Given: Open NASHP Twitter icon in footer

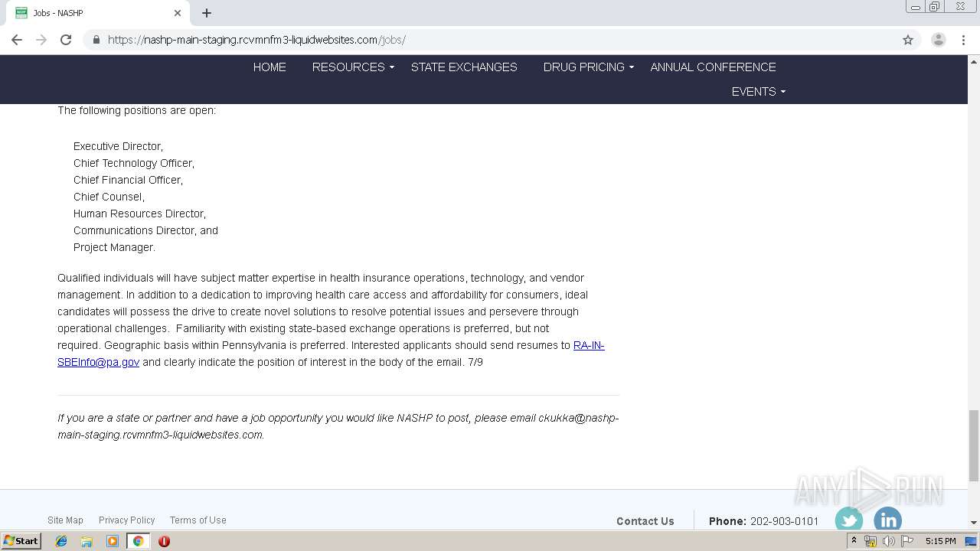Looking at the screenshot, I should [849, 520].
